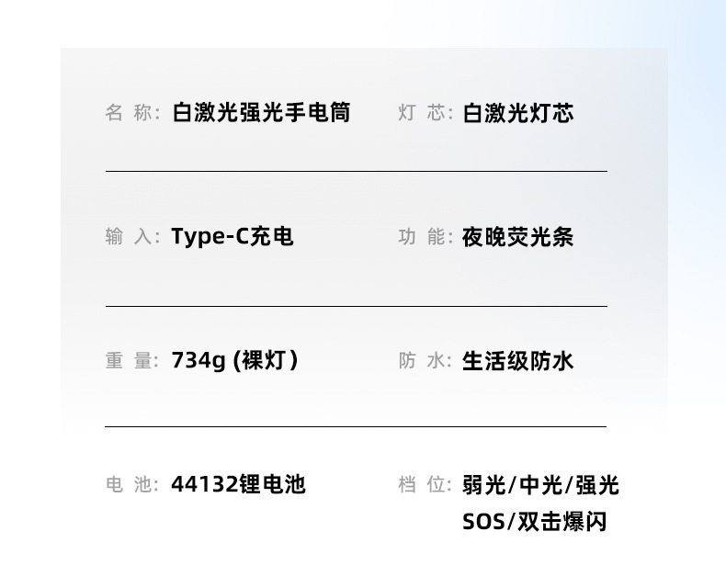Click the SOS/双击爆闪 text line
726x588 pixels.
click(534, 523)
